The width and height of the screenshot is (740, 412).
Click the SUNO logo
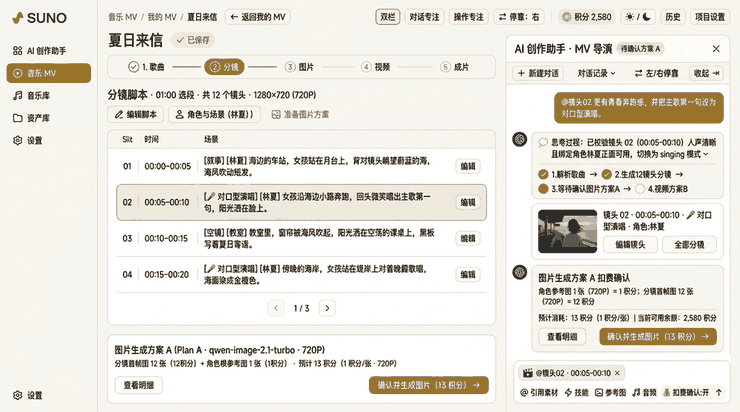point(40,18)
